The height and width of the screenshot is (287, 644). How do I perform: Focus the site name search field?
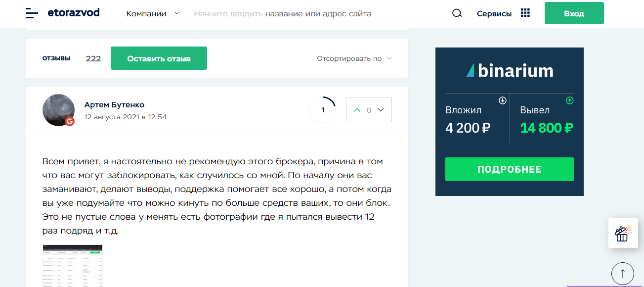[x=282, y=13]
